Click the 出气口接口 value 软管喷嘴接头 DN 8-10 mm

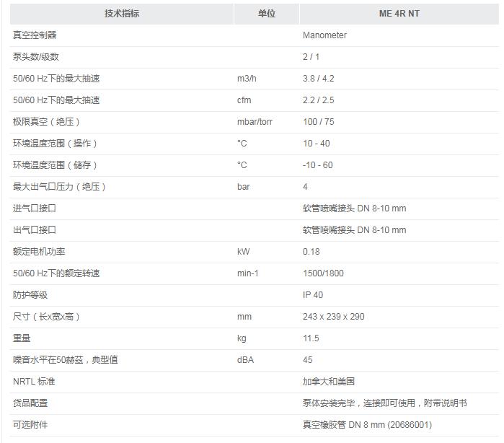(354, 229)
